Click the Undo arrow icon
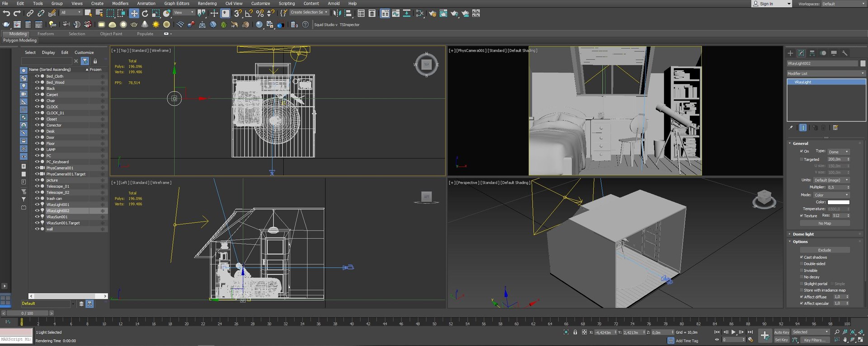Screen dimensions: 868x346 coord(6,14)
